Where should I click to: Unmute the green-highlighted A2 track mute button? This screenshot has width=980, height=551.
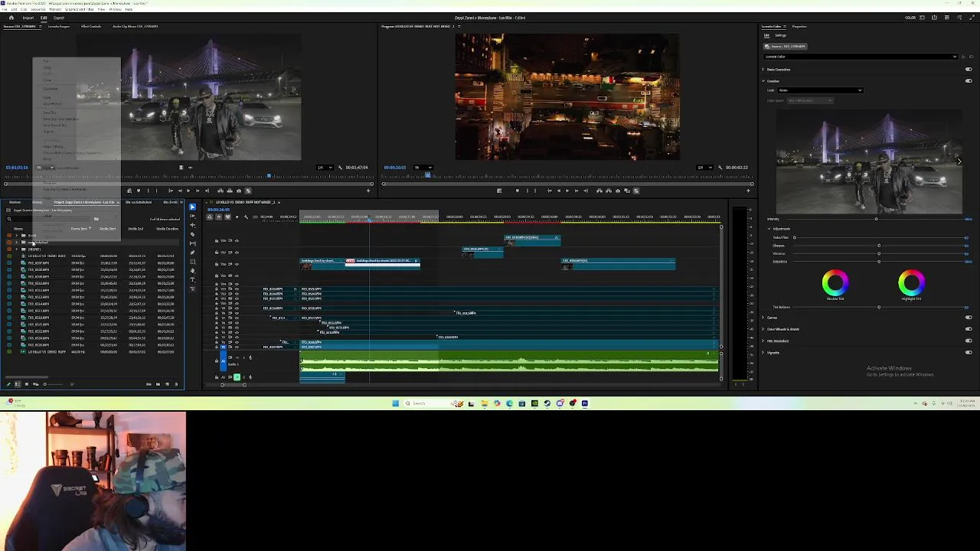point(237,377)
